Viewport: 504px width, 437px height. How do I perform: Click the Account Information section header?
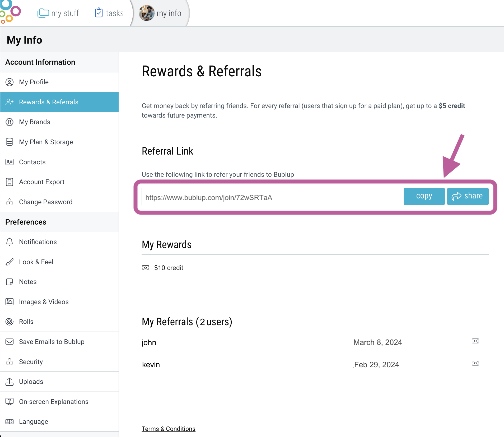pos(59,62)
